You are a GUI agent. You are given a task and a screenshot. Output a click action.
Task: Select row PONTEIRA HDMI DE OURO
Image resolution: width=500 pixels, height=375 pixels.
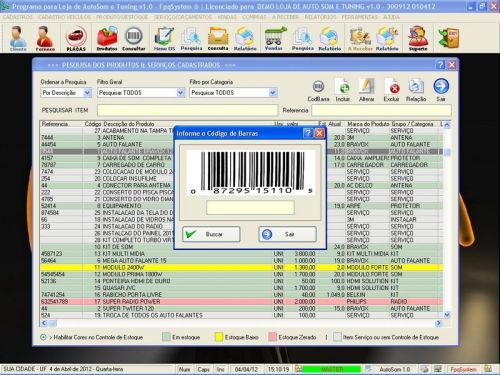[x=241, y=281]
